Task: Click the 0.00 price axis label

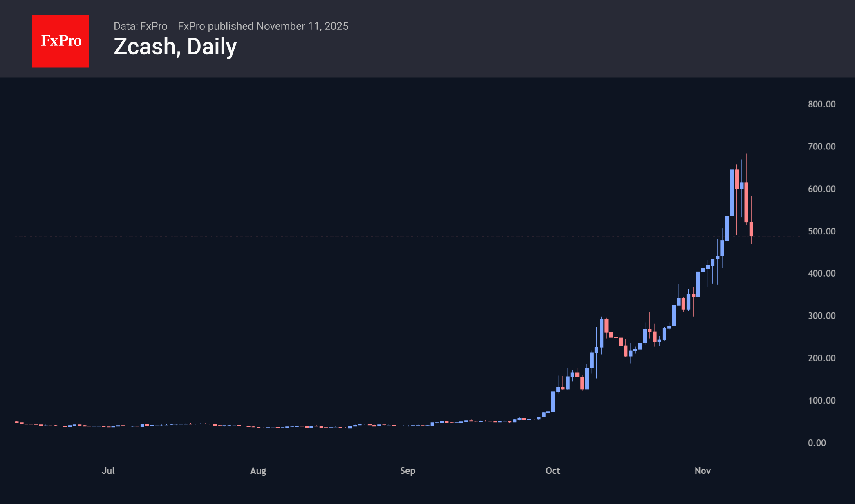Action: 817,443
